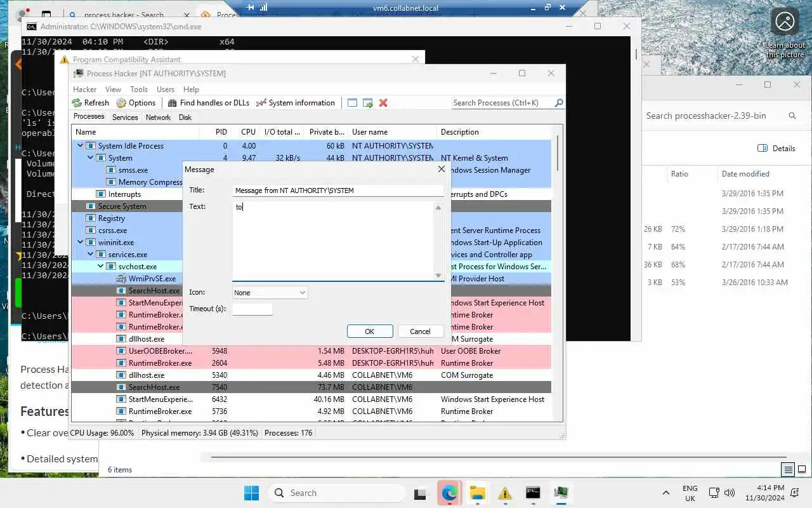Screen dimensions: 812x508
Task: Click the taskbar Search box
Action: (336, 493)
